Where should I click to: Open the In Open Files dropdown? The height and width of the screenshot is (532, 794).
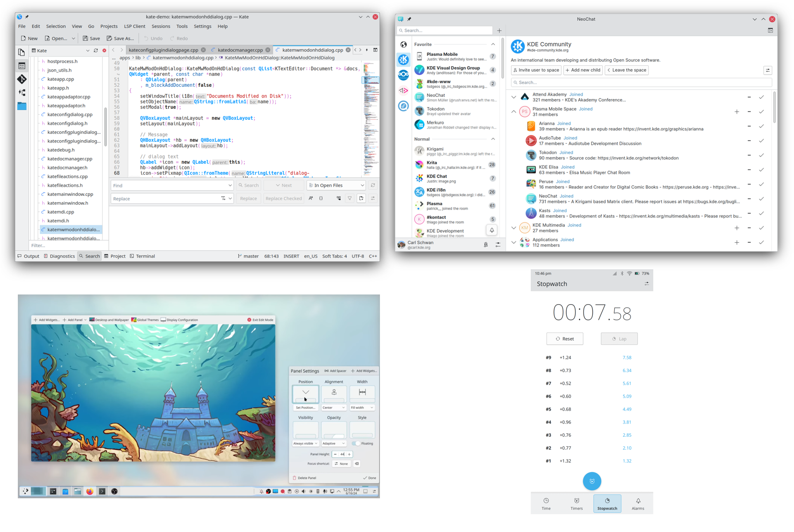point(336,185)
